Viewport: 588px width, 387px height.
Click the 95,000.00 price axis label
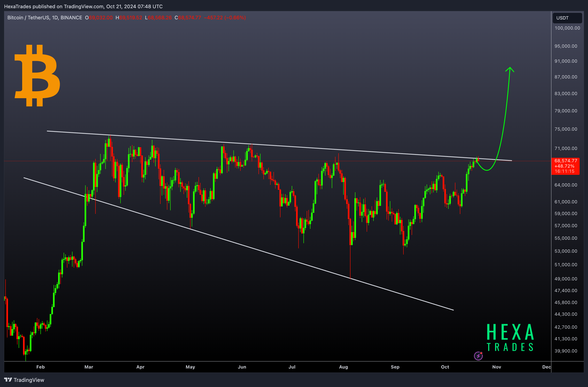566,46
